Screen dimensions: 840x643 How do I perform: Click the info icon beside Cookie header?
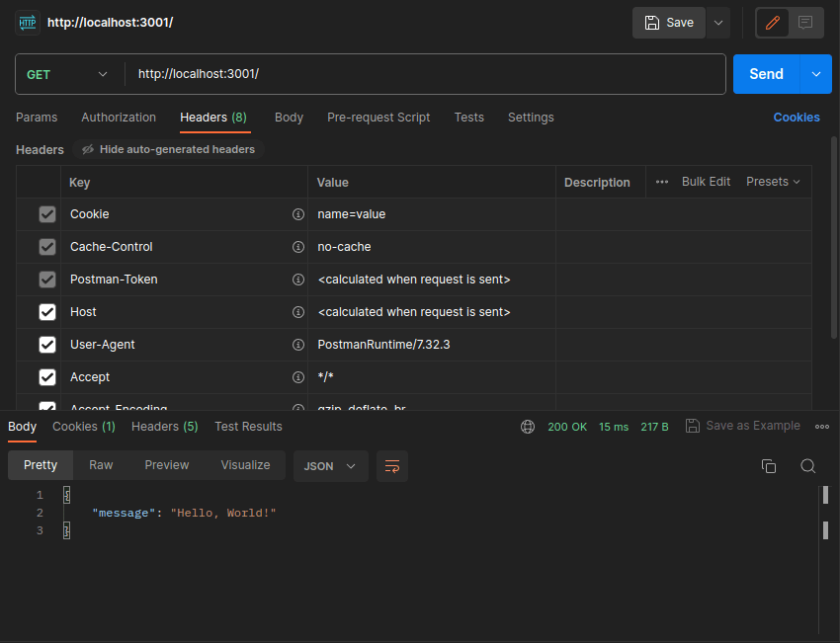298,214
